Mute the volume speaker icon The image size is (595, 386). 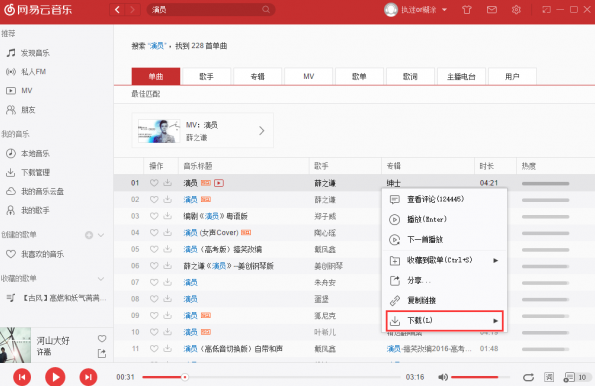pos(443,377)
